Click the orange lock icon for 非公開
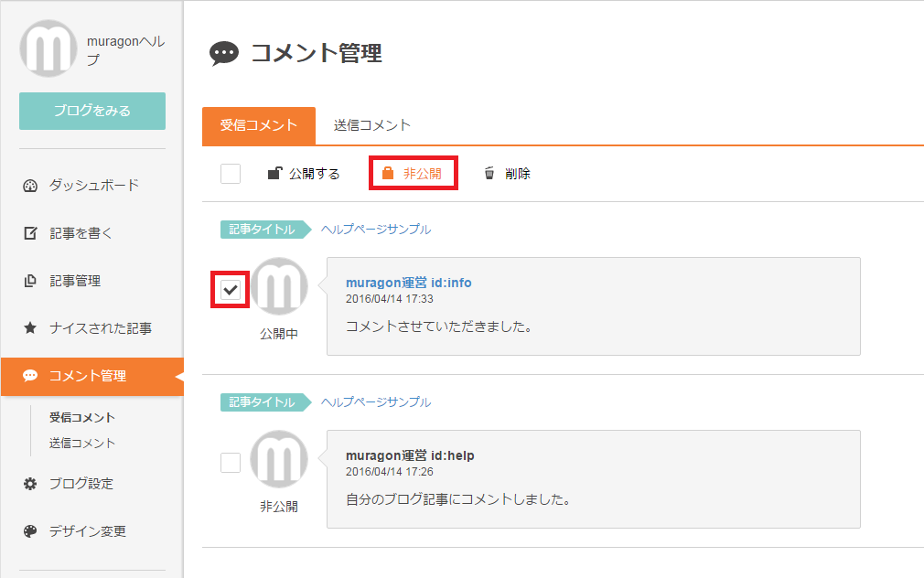The image size is (924, 578). (388, 173)
